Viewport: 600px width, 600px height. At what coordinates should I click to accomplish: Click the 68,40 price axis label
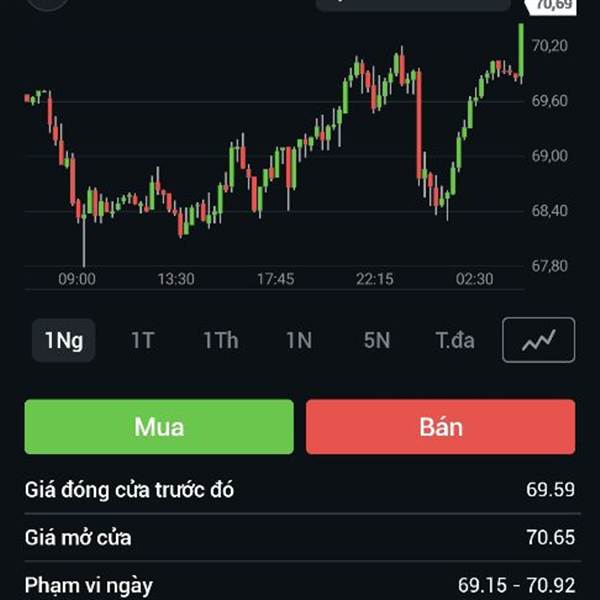point(549,211)
